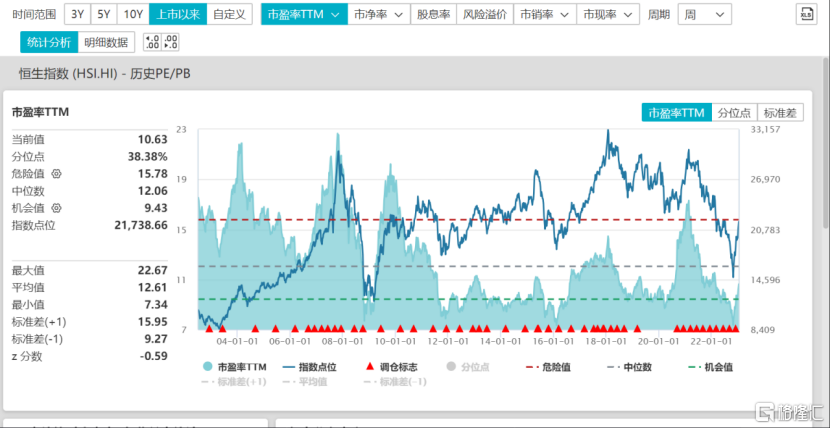830x429 pixels.
Task: Switch to the 统计分析 tab
Action: point(49,42)
